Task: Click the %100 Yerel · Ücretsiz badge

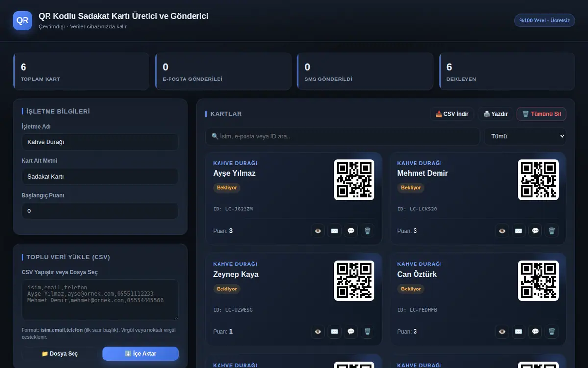Action: (544, 20)
